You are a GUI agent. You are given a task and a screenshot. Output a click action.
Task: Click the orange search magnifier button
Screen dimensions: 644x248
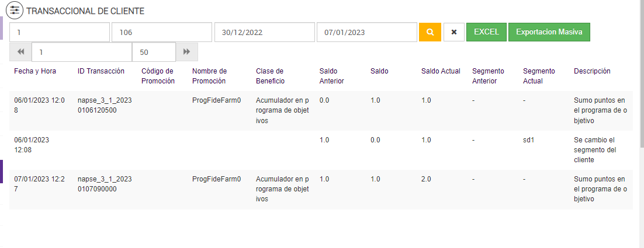tap(430, 32)
